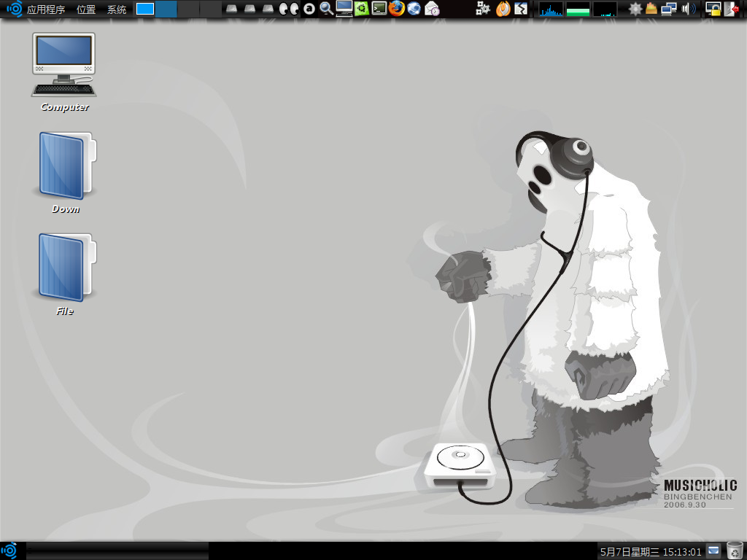The width and height of the screenshot is (747, 560).
Task: Switch to the first highlighted workspace
Action: 145,9
